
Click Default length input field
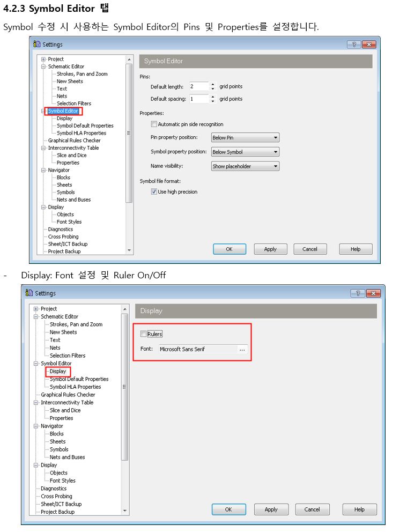tap(198, 86)
